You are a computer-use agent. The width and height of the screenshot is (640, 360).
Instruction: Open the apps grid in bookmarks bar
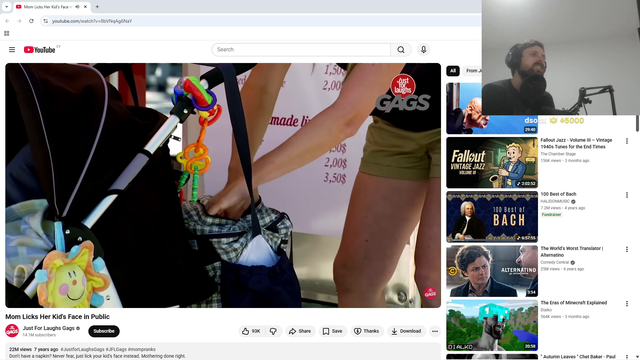tap(7, 33)
